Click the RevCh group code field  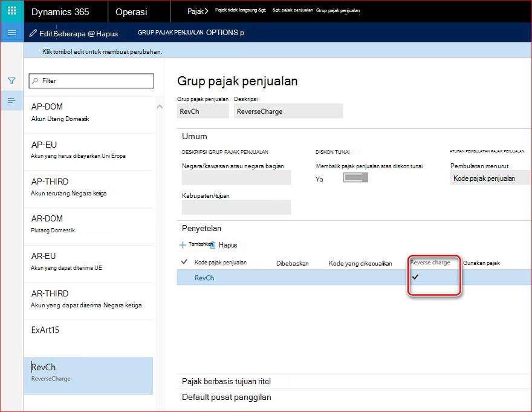tap(203, 111)
